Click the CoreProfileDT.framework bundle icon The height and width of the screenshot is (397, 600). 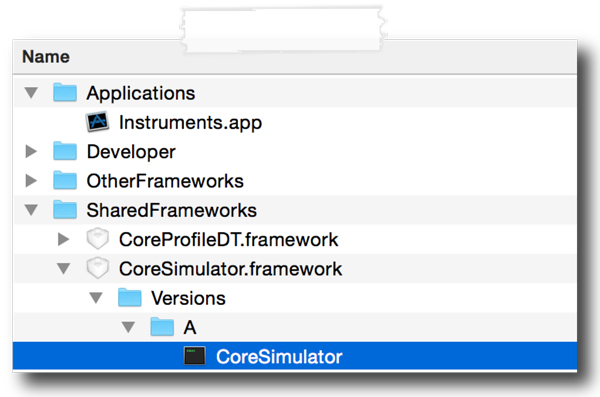[98, 239]
